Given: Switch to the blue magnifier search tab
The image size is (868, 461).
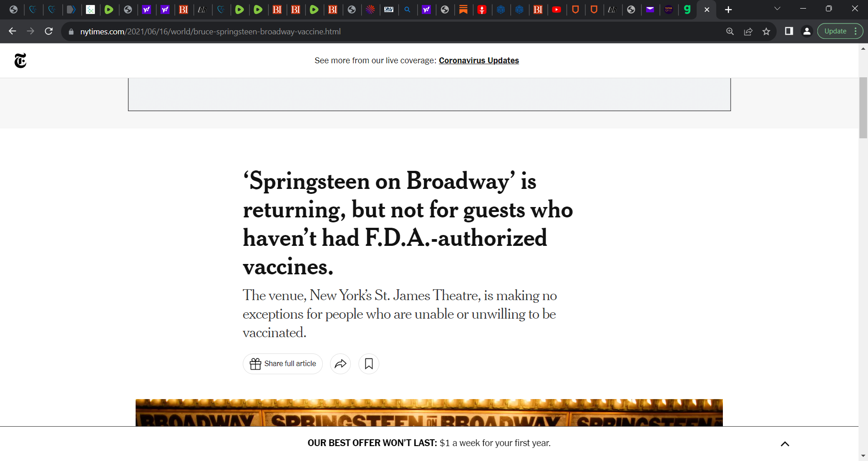Looking at the screenshot, I should click(407, 9).
